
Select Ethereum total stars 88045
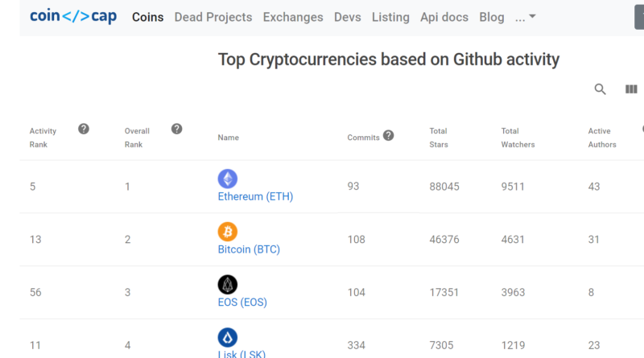[444, 187]
